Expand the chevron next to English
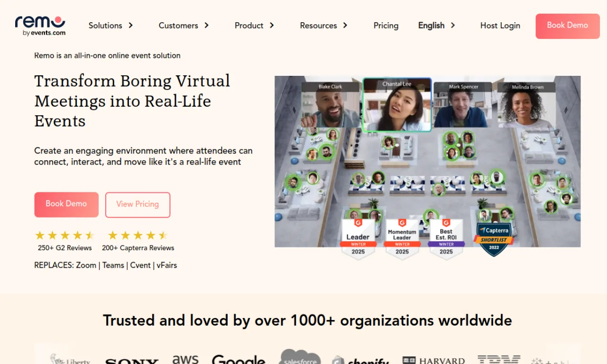The width and height of the screenshot is (607, 364). (453, 26)
